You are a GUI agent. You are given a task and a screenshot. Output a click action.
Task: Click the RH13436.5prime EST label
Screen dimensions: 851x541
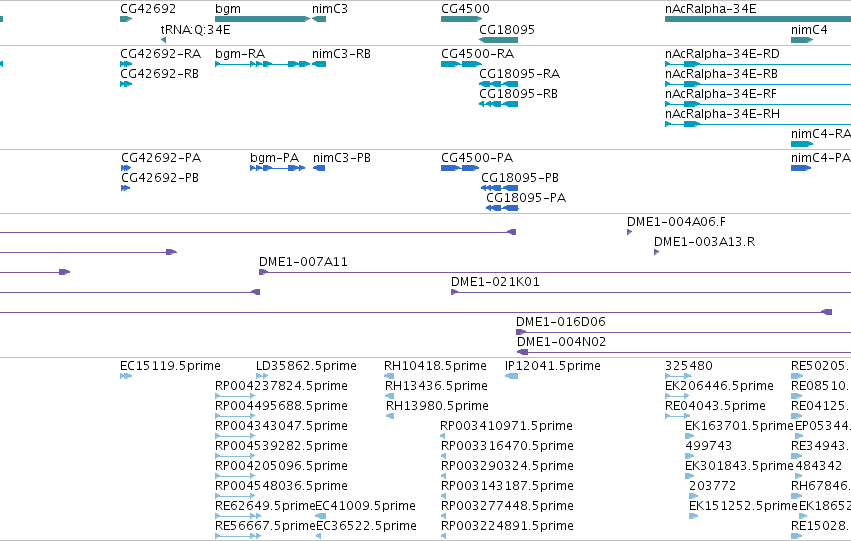[x=436, y=386]
